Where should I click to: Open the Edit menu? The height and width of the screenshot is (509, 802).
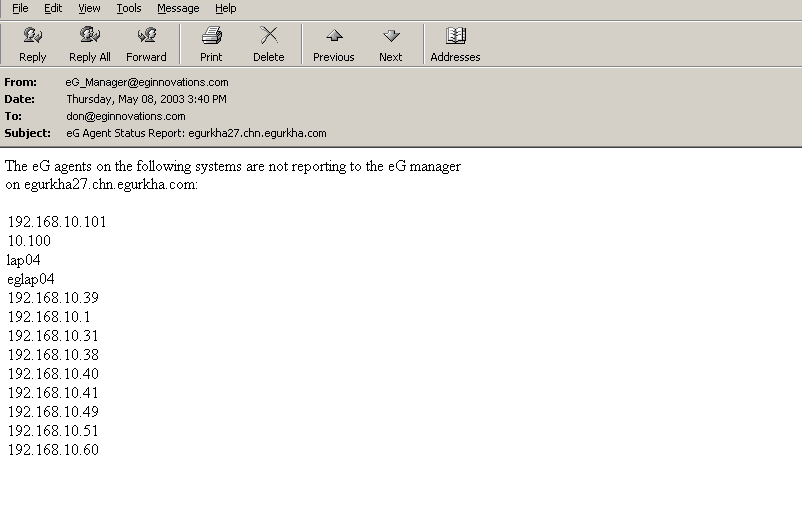point(53,8)
